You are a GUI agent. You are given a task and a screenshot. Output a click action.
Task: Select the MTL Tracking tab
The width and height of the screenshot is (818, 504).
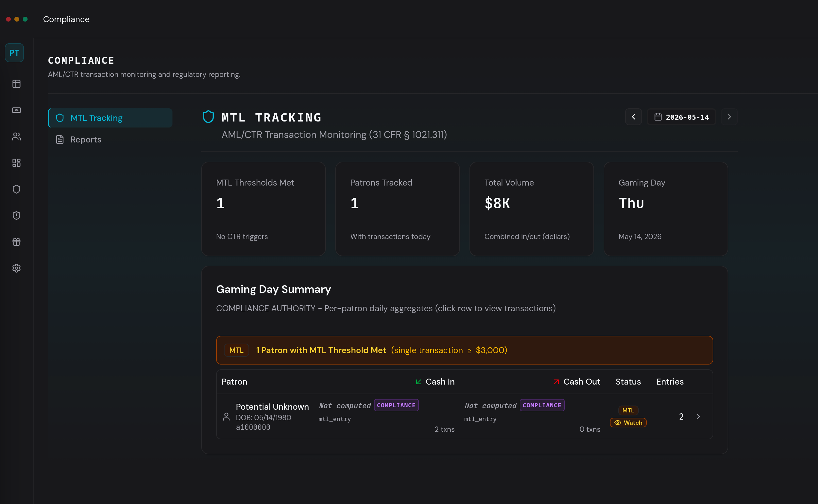110,118
